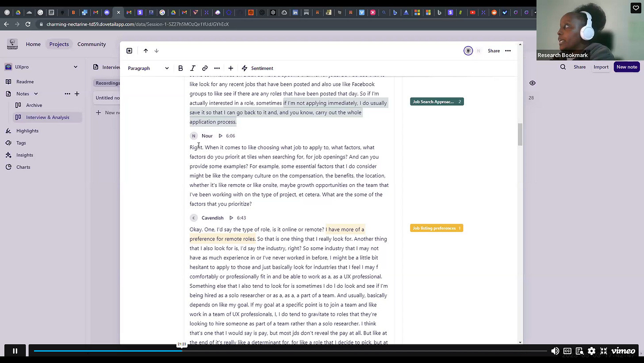Open the Job listing preferences tag

pos(437,228)
